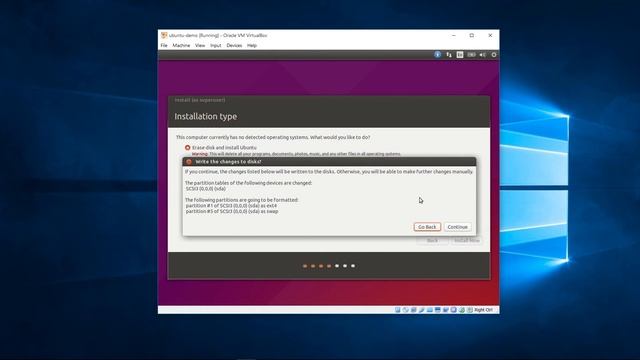The height and width of the screenshot is (360, 640).
Task: Open the View menu
Action: tap(200, 45)
